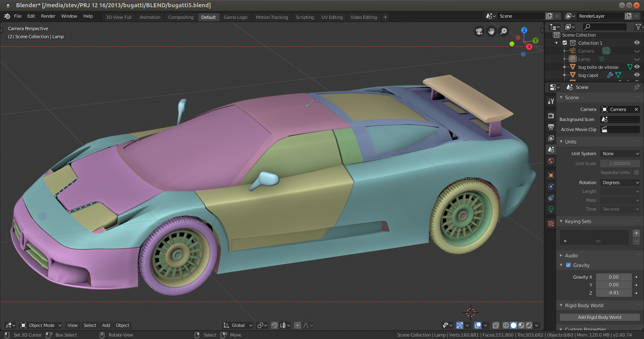Viewport: 644px width, 339px height.
Task: Toggle show gizmos button in viewport header
Action: (459, 325)
